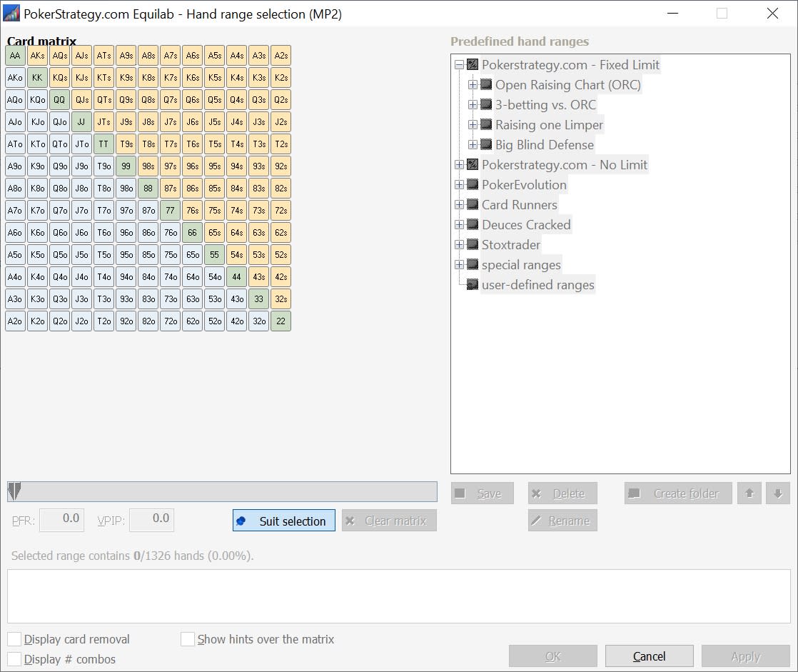Enable Display # combos checkbox
The height and width of the screenshot is (672, 798).
[15, 659]
